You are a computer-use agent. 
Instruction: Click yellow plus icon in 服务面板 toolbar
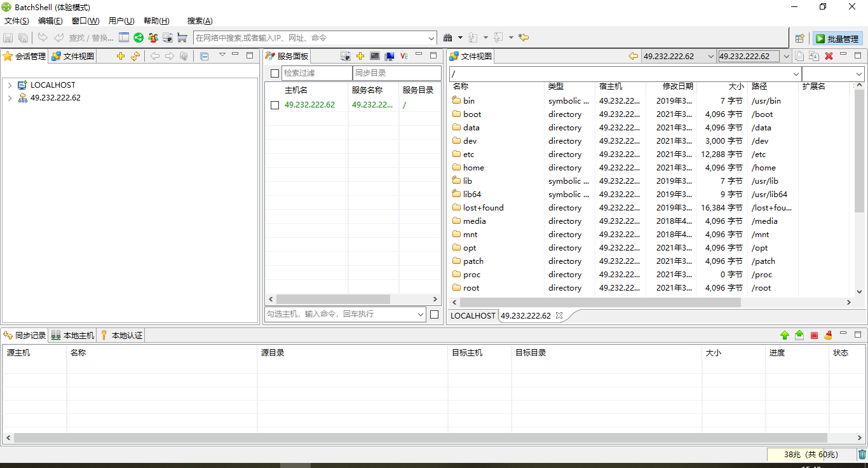click(x=360, y=56)
